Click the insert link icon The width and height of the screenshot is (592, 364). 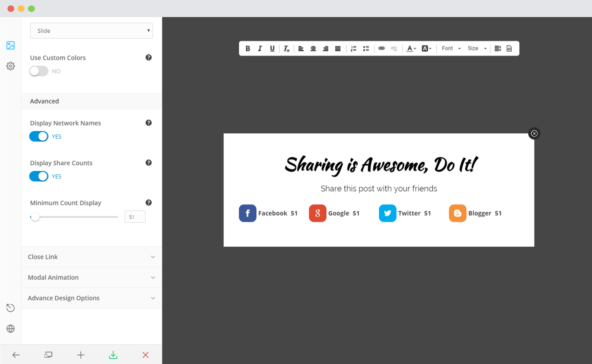click(381, 48)
